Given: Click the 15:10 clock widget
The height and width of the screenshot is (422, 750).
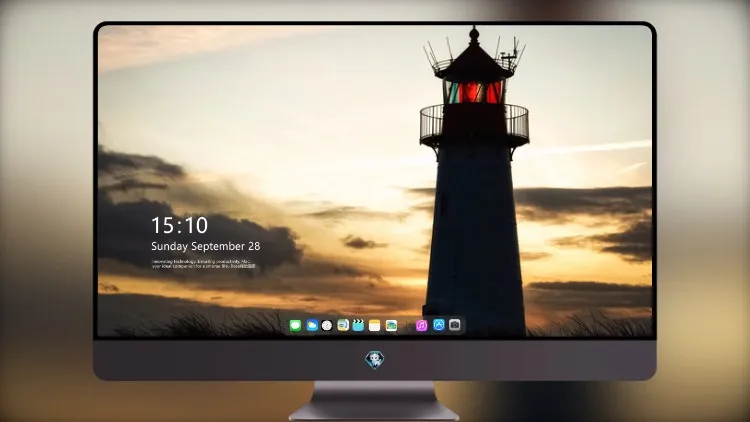Looking at the screenshot, I should point(179,225).
